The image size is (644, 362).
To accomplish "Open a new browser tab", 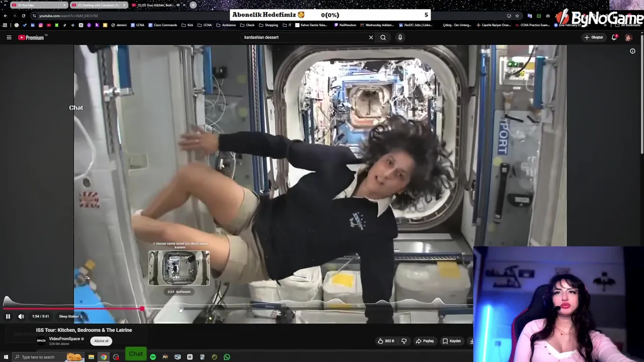I will pos(193,5).
